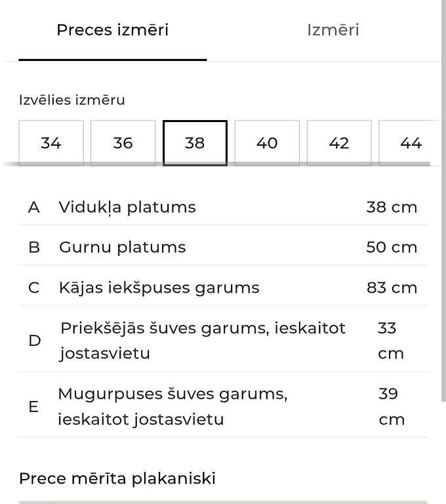The height and width of the screenshot is (504, 446).
Task: Click the Izvēlies izmēru label
Action: pos(71,100)
